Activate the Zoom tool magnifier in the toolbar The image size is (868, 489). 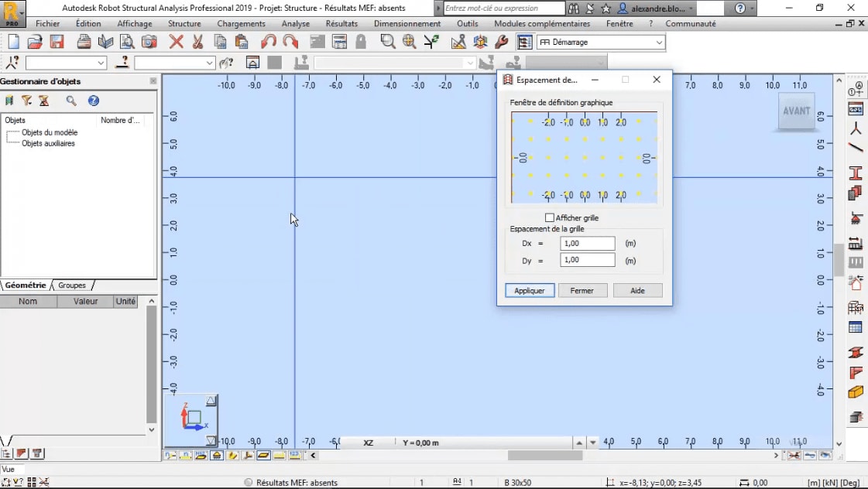(x=387, y=42)
